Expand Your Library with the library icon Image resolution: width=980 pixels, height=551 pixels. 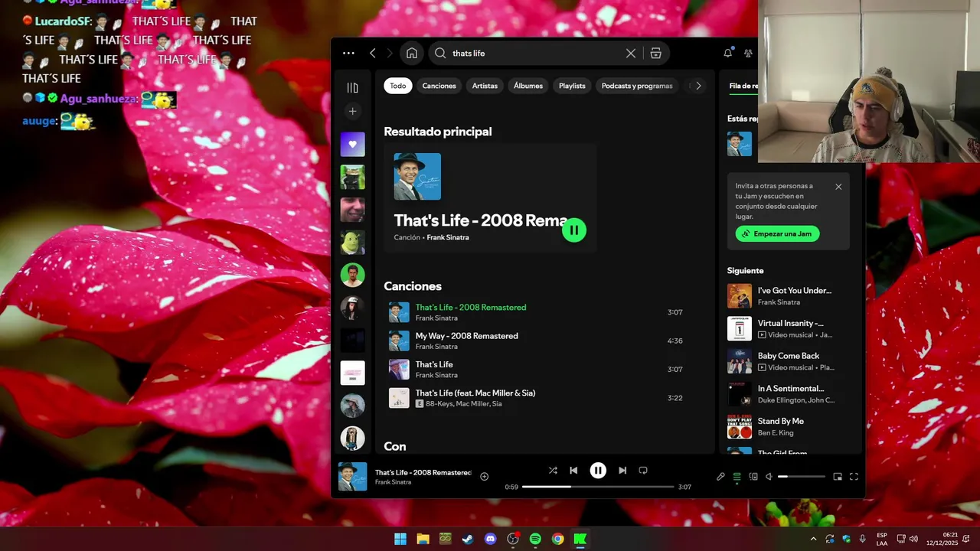pyautogui.click(x=352, y=88)
